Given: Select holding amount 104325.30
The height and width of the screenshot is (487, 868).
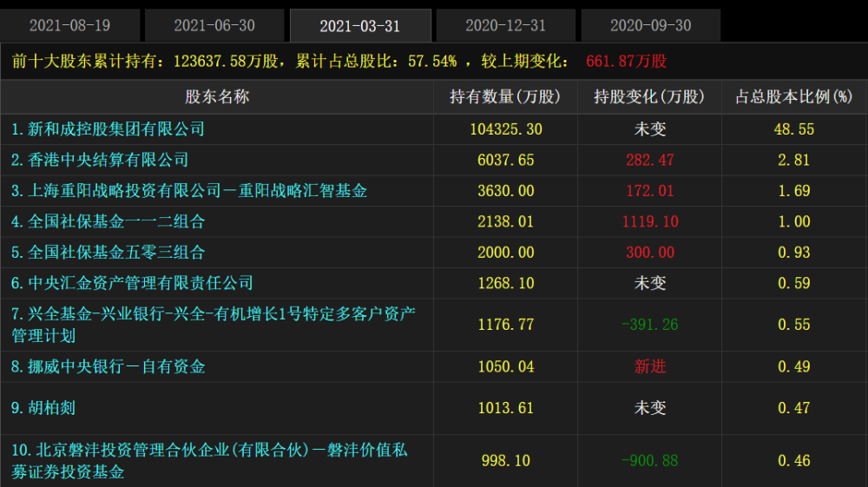Looking at the screenshot, I should point(506,129).
